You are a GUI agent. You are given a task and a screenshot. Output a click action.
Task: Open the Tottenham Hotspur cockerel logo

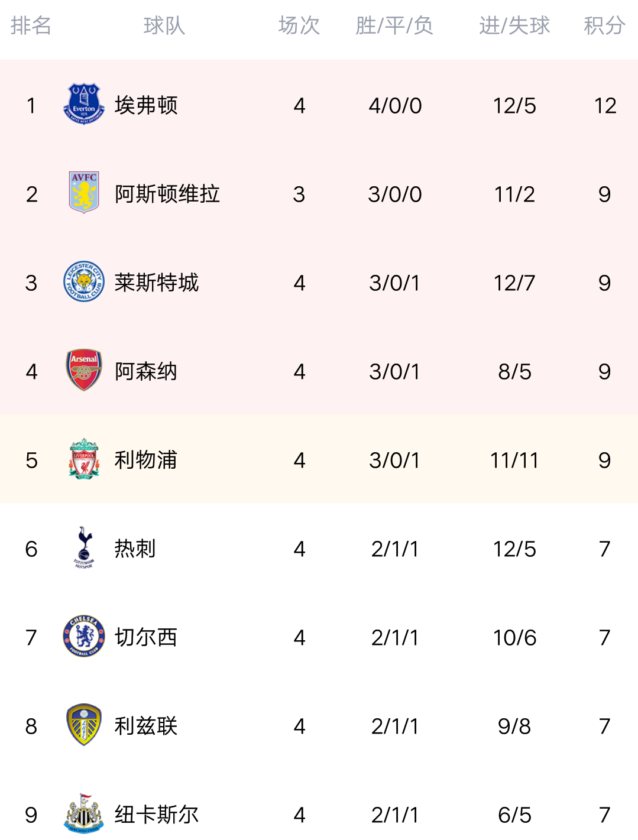coord(84,547)
